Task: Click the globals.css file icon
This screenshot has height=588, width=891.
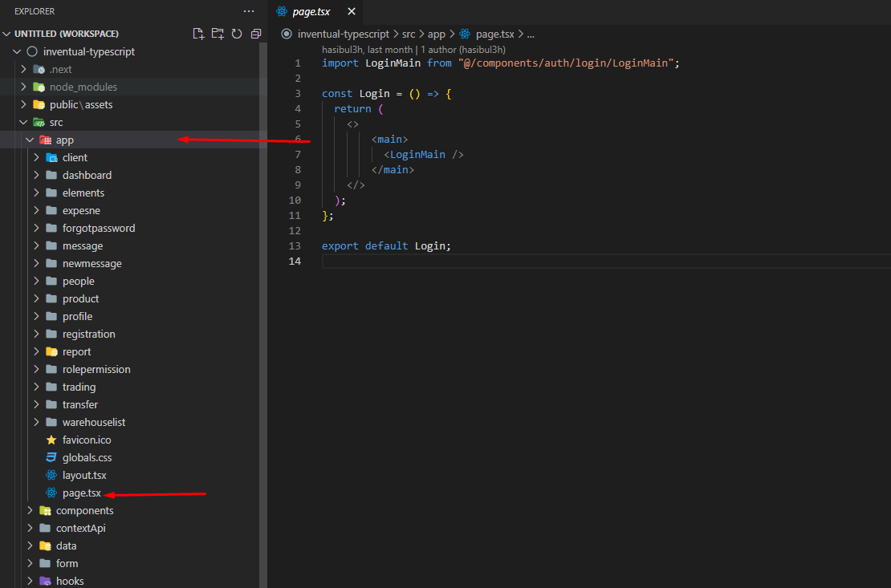Action: point(51,457)
